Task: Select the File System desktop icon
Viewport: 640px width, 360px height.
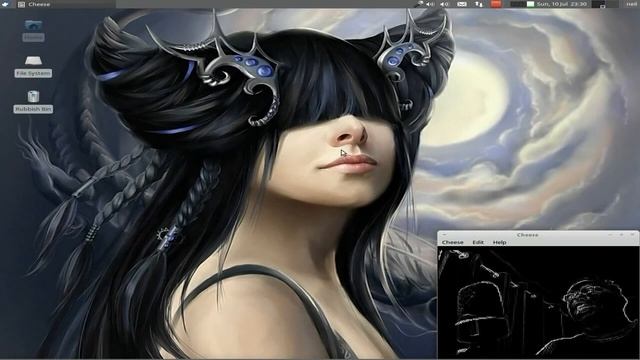Action: (33, 67)
